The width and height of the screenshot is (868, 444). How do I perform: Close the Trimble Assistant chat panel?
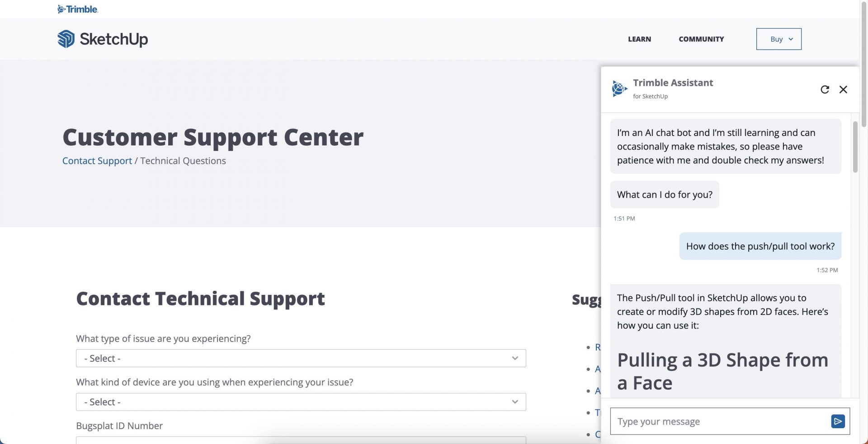[x=843, y=89]
